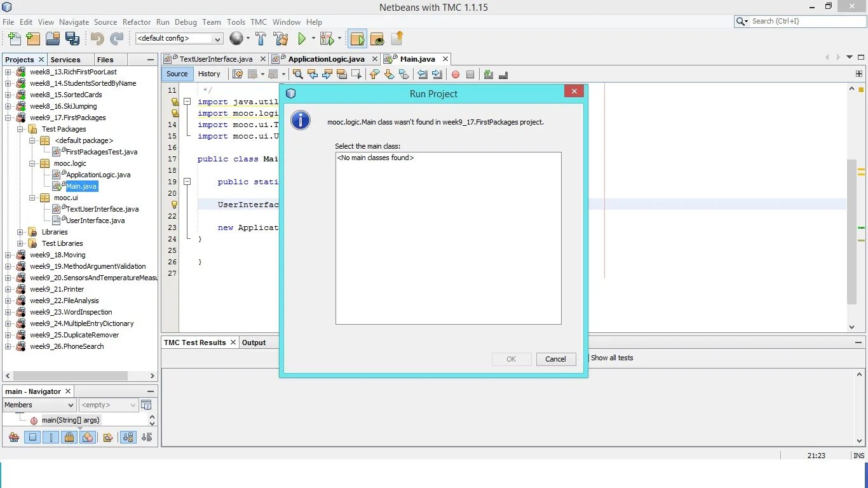Image resolution: width=868 pixels, height=488 pixels.
Task: Open the Debug menu
Action: pos(186,22)
